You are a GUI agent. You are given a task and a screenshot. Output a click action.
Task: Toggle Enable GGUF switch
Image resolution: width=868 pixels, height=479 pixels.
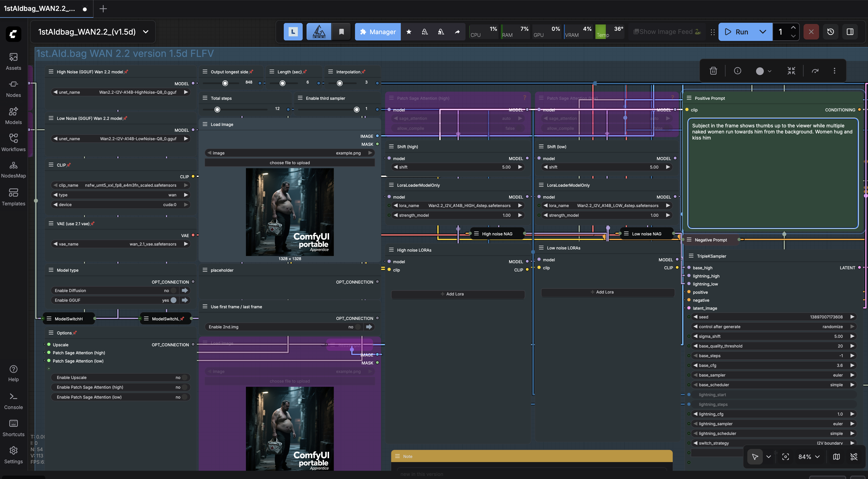pos(174,300)
